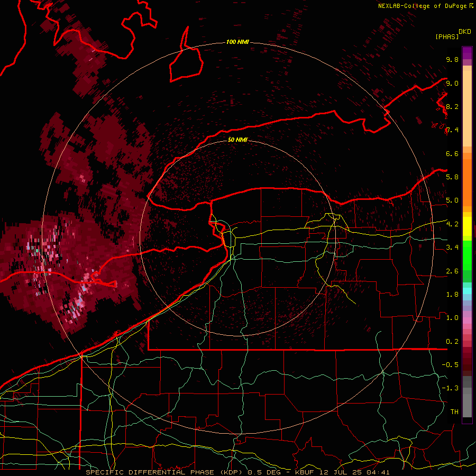Click the 1.8 value on color scale
The height and width of the screenshot is (476, 476).
point(452,295)
